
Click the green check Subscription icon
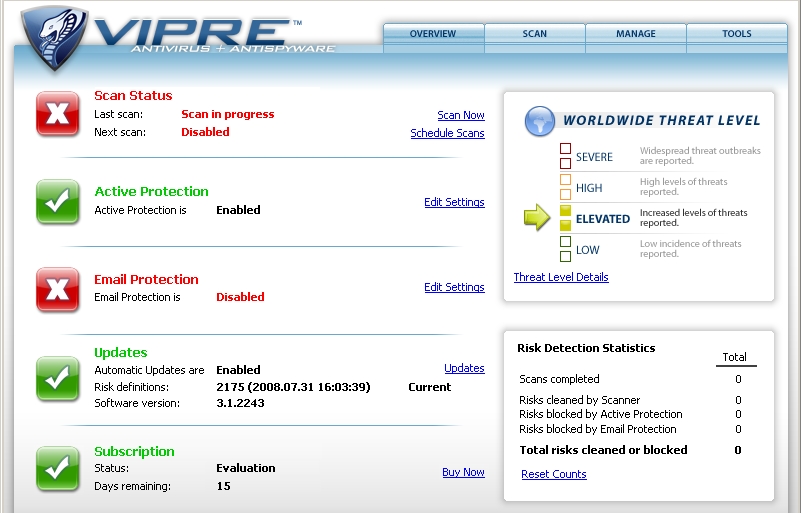pyautogui.click(x=58, y=469)
